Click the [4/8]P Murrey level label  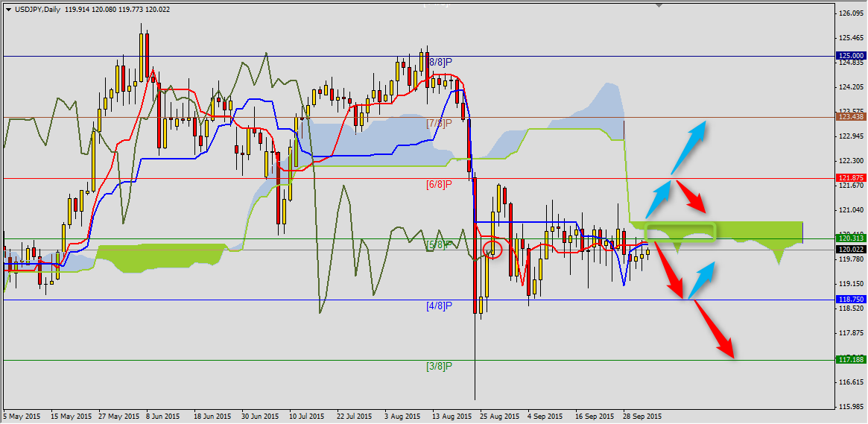coord(440,306)
